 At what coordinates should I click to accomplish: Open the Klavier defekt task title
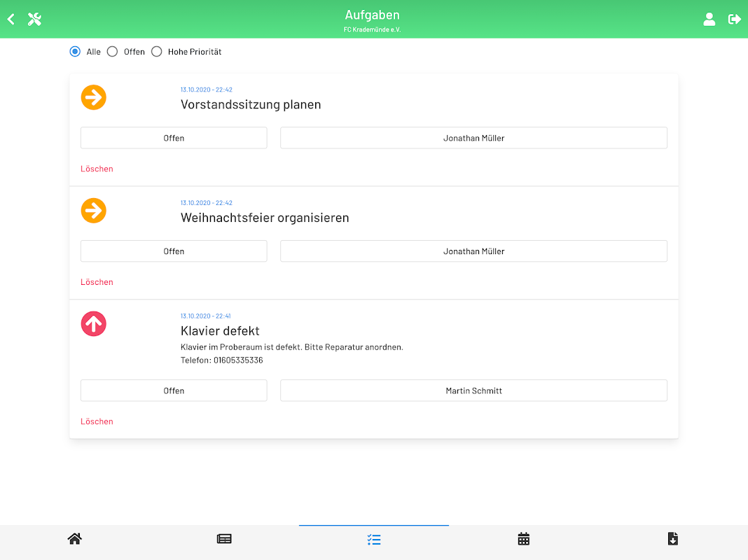click(220, 331)
